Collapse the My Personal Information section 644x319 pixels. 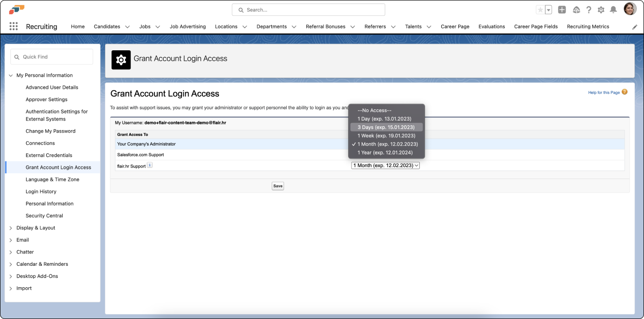11,75
